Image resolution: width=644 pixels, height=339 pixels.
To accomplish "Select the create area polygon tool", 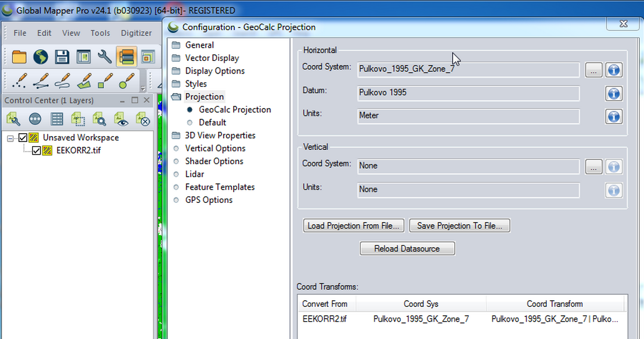I will click(84, 81).
